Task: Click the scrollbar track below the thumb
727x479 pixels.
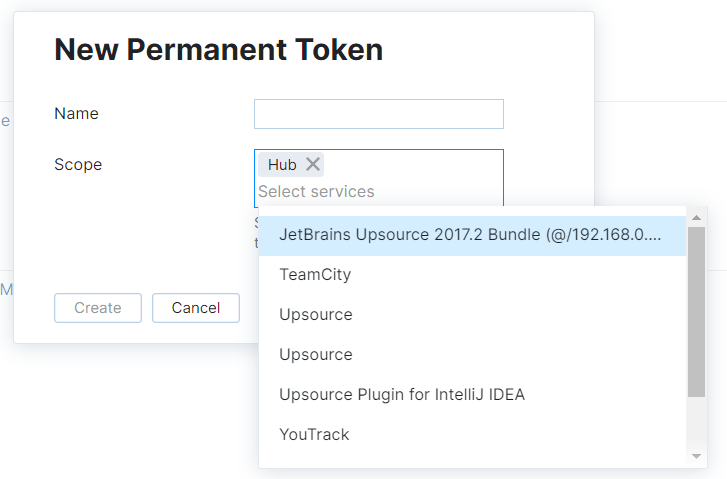Action: 697,425
